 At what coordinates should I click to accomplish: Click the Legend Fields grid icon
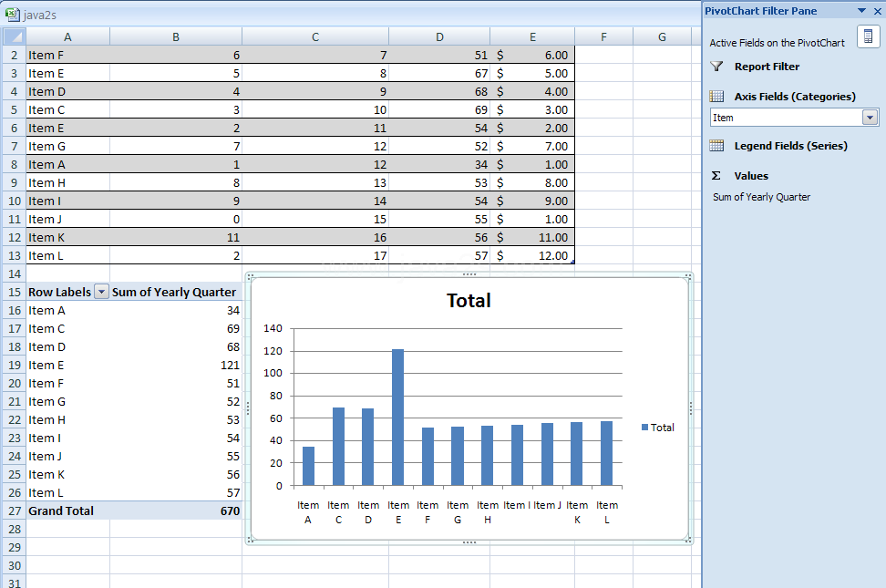pyautogui.click(x=716, y=146)
